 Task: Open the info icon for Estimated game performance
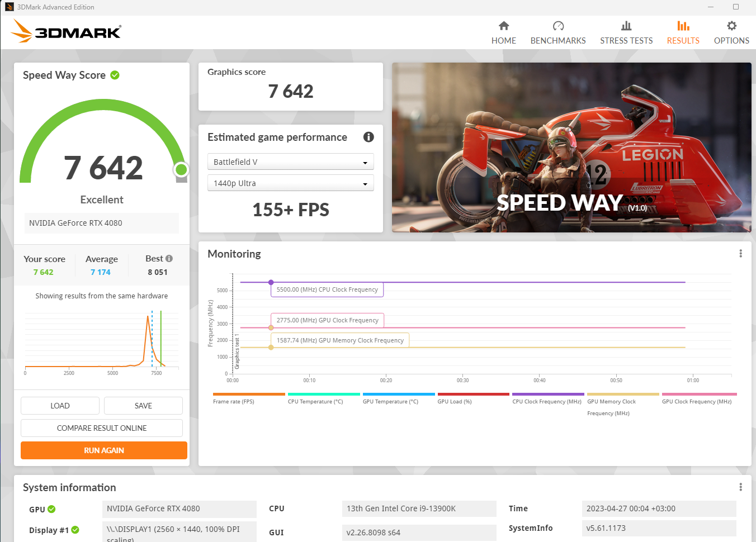pyautogui.click(x=368, y=137)
